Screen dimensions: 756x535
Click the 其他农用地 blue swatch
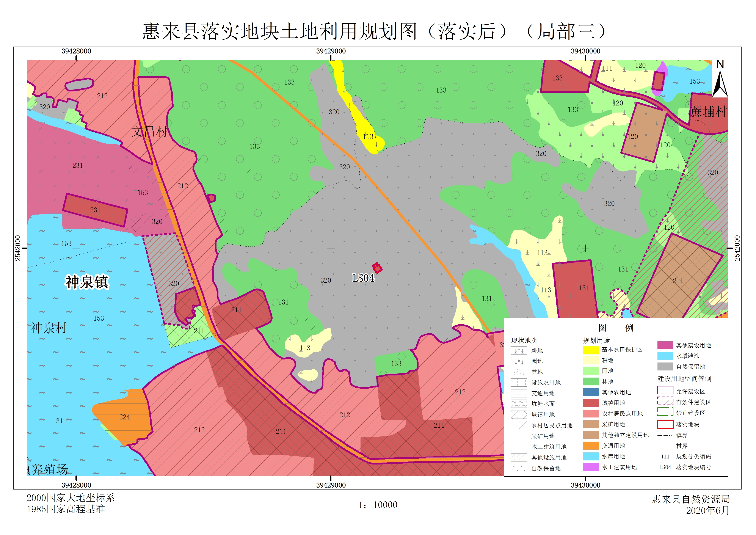(591, 392)
